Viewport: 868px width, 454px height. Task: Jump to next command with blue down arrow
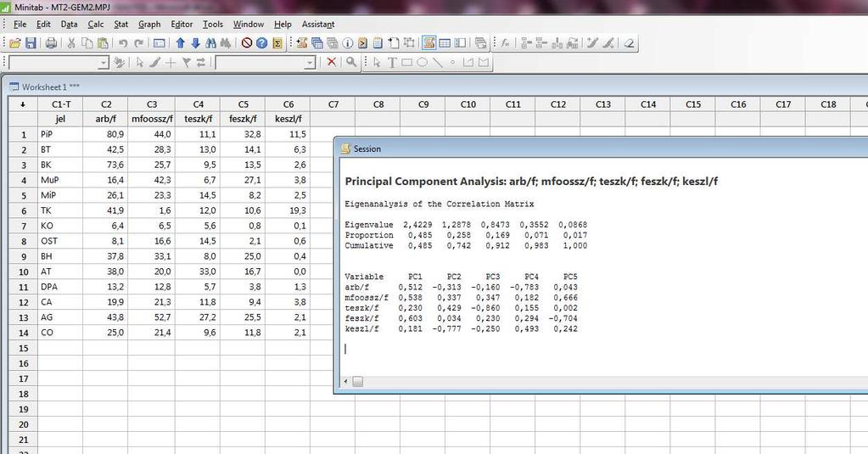pos(195,43)
